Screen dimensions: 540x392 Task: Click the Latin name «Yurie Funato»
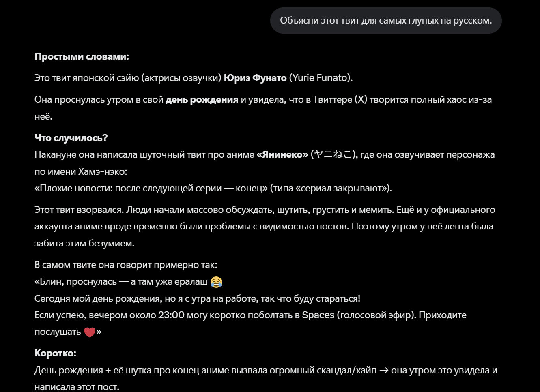coord(321,78)
